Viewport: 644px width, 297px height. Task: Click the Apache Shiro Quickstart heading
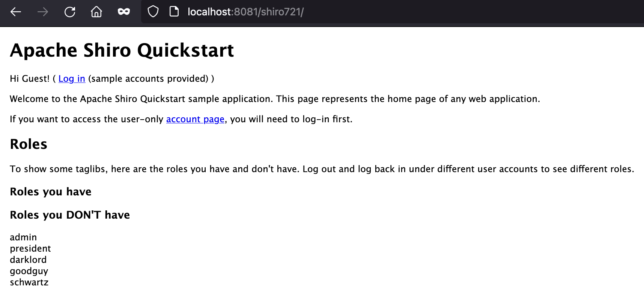coord(122,51)
